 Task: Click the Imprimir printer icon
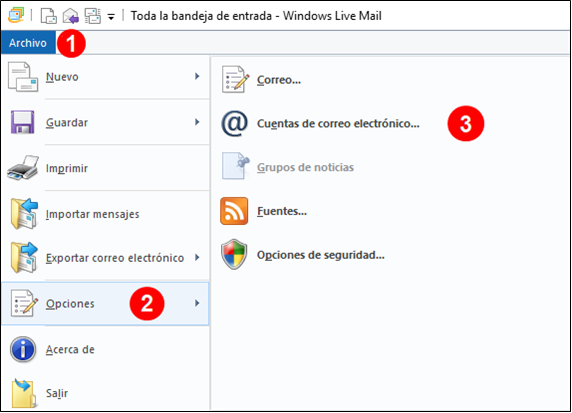click(x=23, y=168)
